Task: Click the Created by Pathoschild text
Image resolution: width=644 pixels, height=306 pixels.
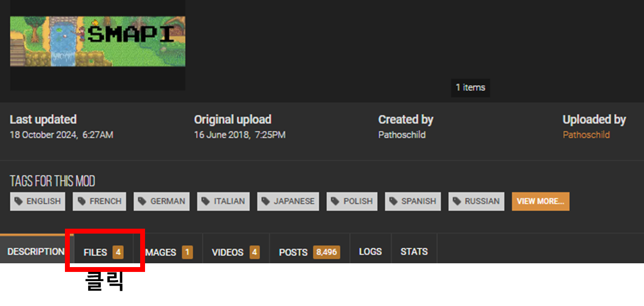Action: [x=402, y=135]
